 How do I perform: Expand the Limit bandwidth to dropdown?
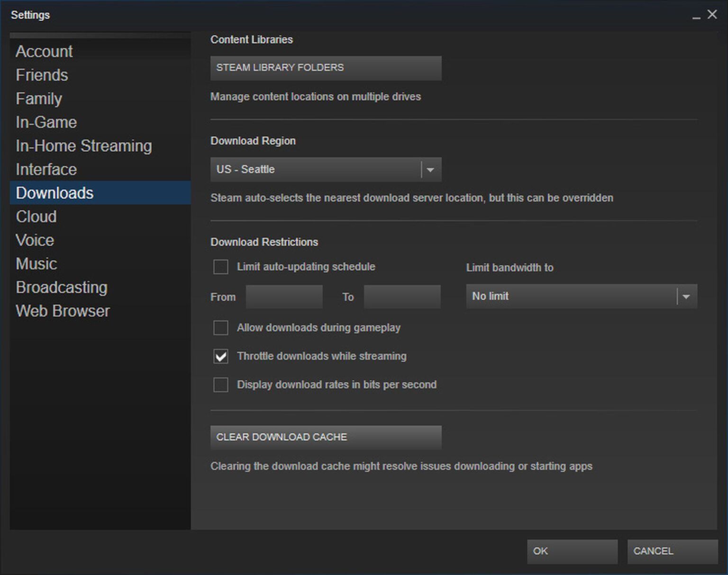point(686,296)
